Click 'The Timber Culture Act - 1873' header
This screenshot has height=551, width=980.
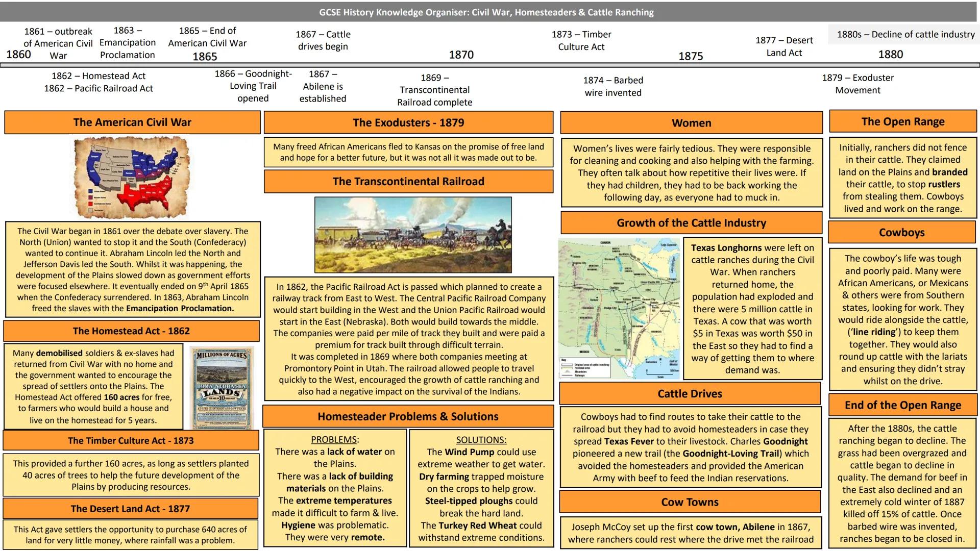(x=131, y=440)
